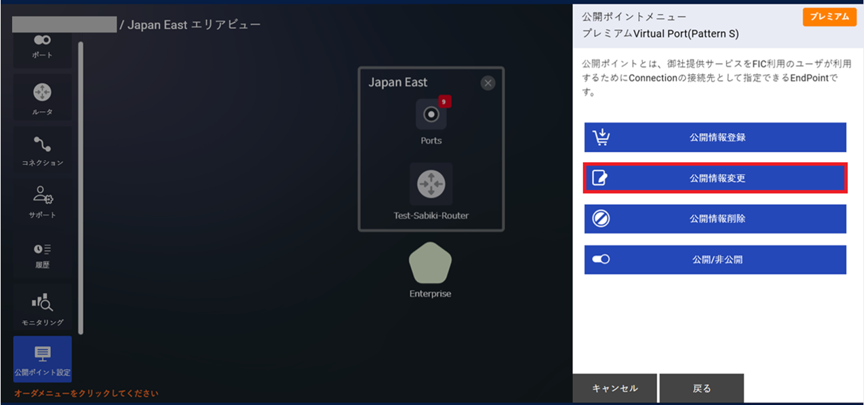Open the サポート (Support) icon
Screen dimensions: 868x405
tap(42, 197)
